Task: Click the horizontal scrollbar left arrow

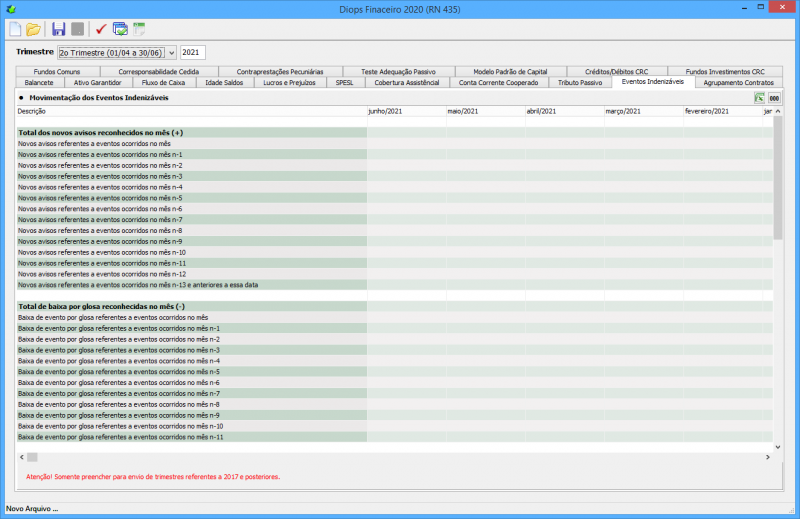Action: (21, 457)
